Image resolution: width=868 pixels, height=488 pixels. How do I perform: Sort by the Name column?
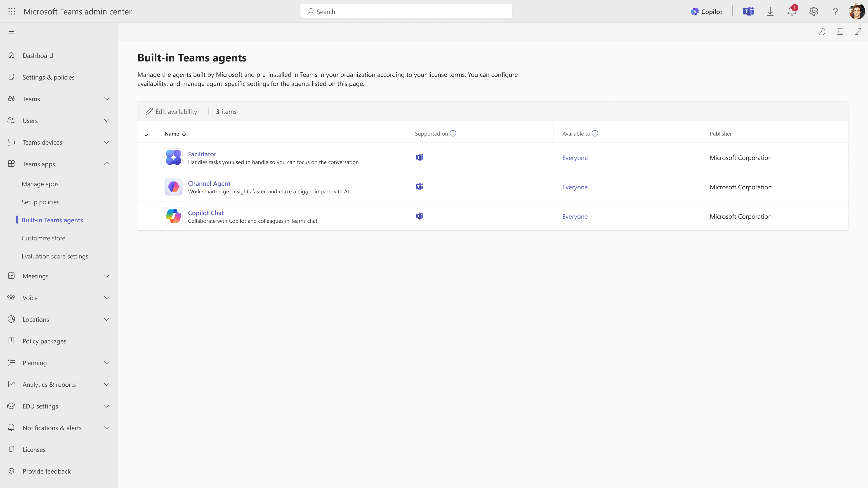tap(175, 134)
